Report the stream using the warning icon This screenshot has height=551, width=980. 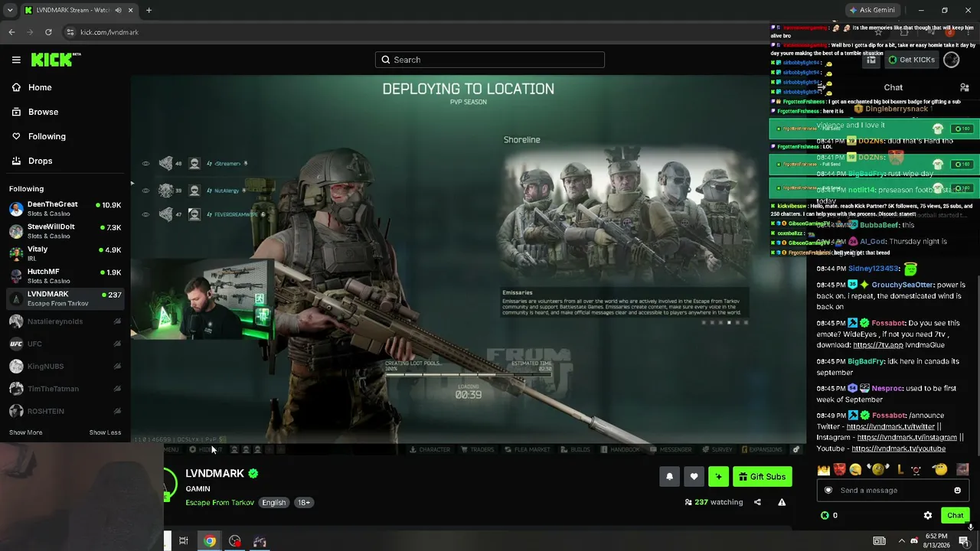coord(782,502)
